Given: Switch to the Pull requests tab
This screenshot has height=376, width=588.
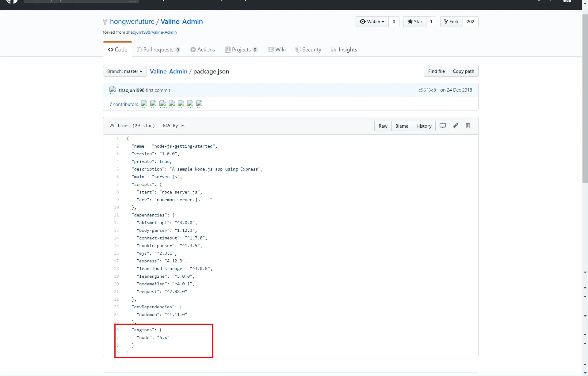Looking at the screenshot, I should tap(159, 50).
